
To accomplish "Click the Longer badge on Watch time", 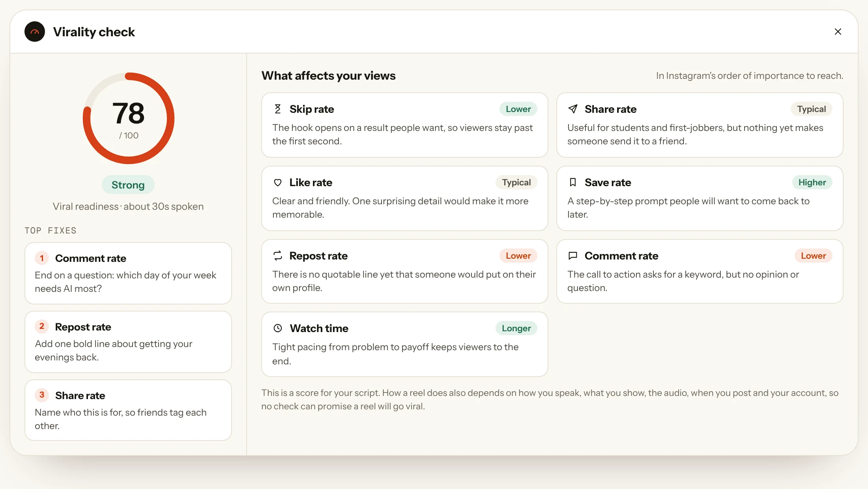I will click(x=516, y=328).
